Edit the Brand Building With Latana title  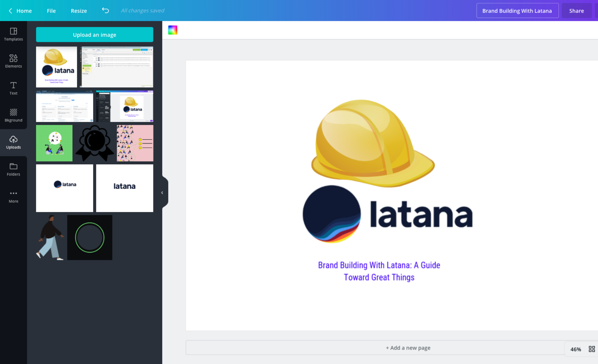[517, 11]
